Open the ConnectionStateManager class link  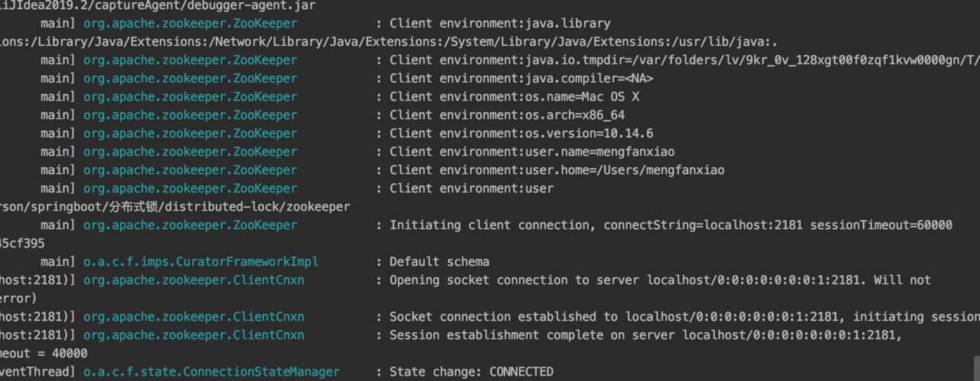pyautogui.click(x=211, y=372)
